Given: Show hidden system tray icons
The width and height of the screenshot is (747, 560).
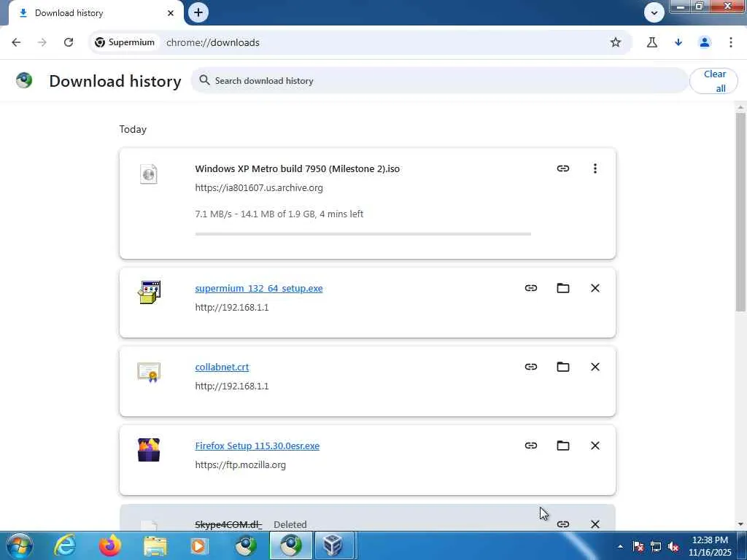Looking at the screenshot, I should (620, 547).
